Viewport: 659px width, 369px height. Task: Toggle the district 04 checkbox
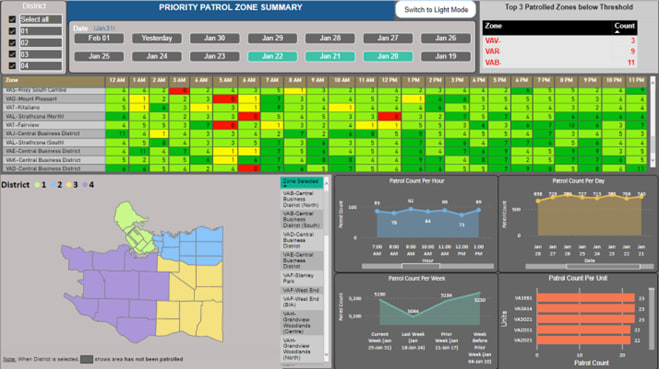tap(12, 66)
